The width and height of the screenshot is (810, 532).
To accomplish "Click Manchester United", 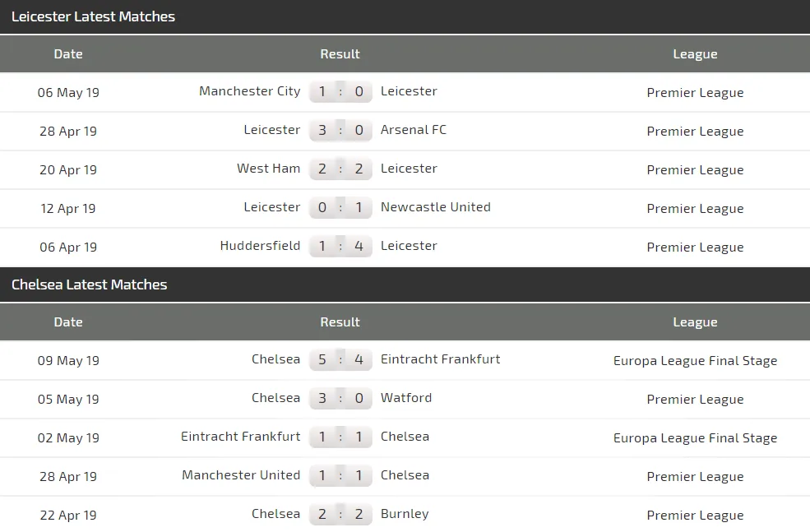I will pyautogui.click(x=241, y=474).
